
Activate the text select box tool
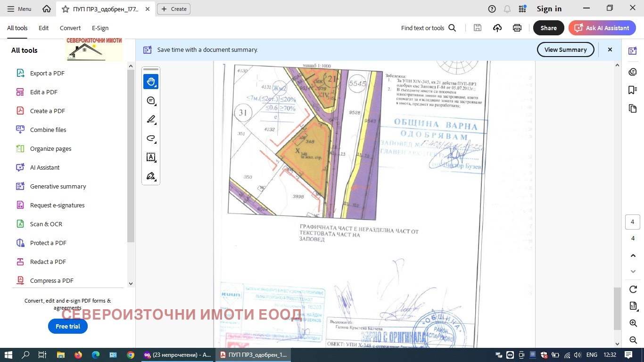point(151,157)
